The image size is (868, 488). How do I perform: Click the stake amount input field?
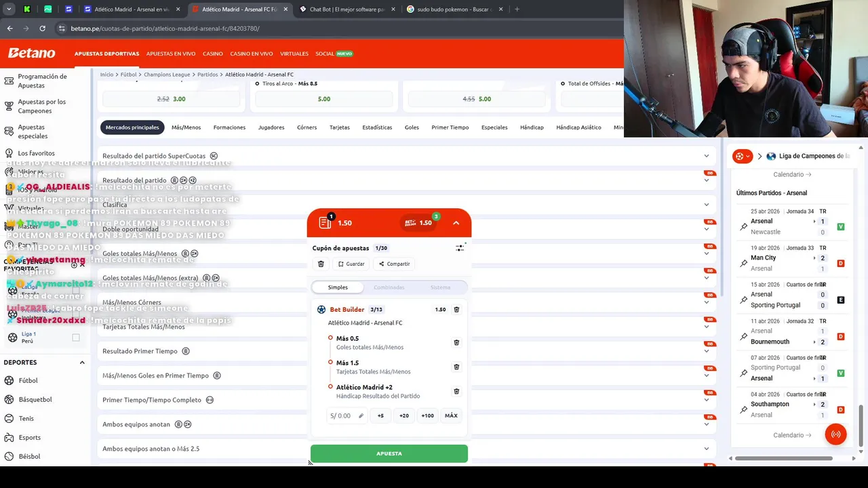347,415
